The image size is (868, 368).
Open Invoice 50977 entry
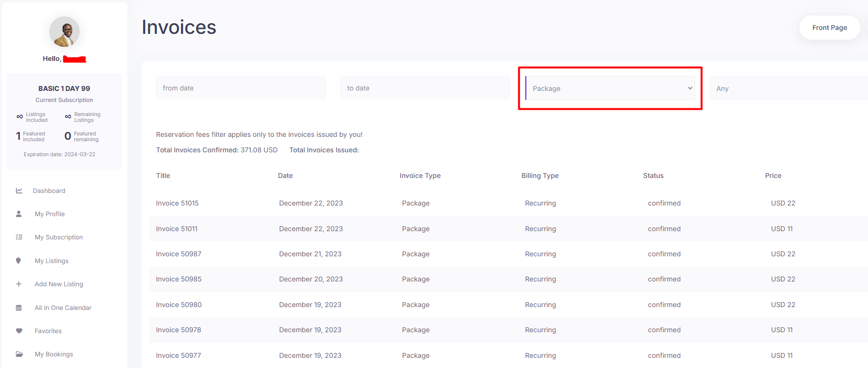tap(179, 355)
